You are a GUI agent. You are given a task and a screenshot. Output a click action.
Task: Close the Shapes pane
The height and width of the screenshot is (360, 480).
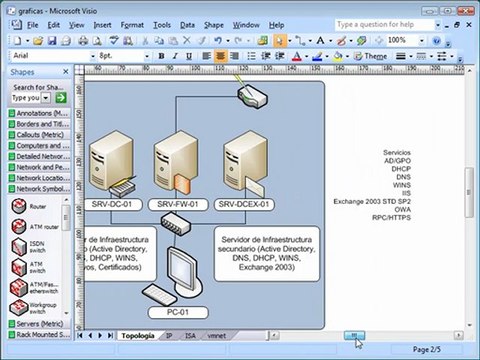[66, 72]
